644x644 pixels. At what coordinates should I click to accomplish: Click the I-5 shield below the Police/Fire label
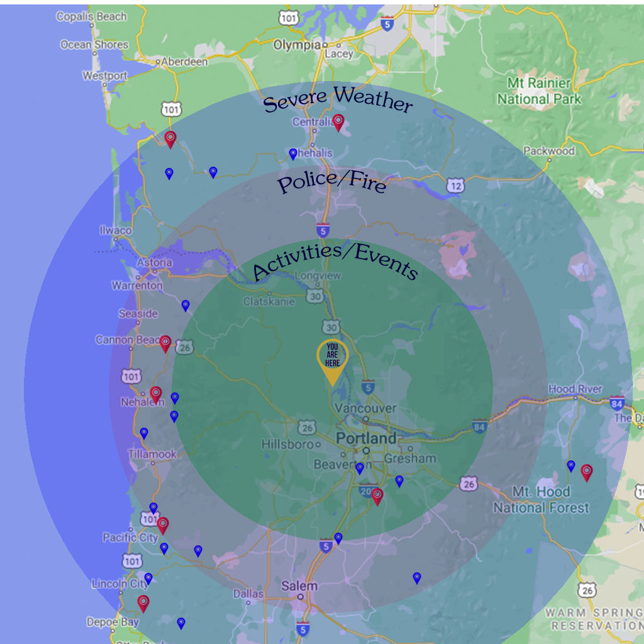(323, 230)
